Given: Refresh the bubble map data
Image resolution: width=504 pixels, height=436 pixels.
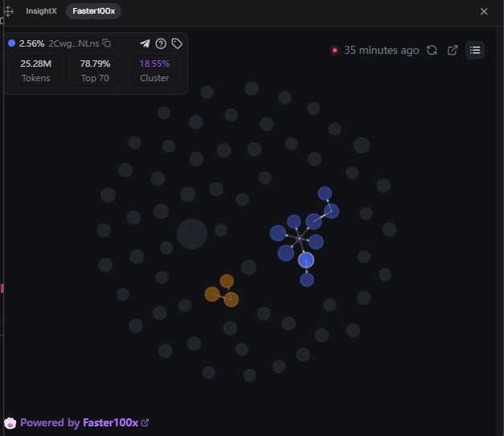Looking at the screenshot, I should pos(432,50).
